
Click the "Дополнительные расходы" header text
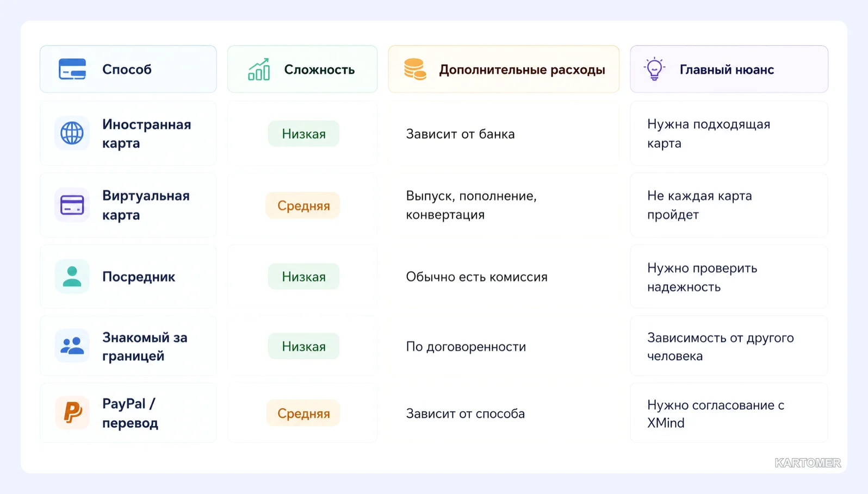(522, 70)
